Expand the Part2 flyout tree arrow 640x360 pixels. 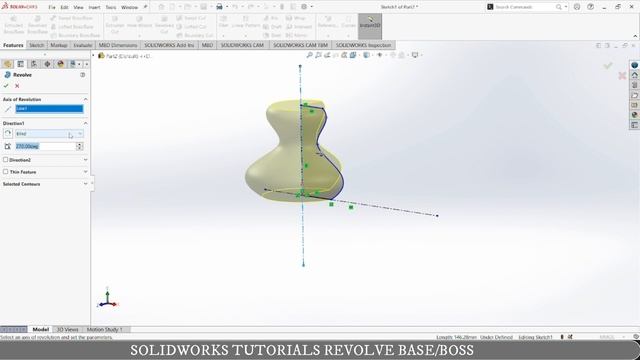[x=93, y=56]
